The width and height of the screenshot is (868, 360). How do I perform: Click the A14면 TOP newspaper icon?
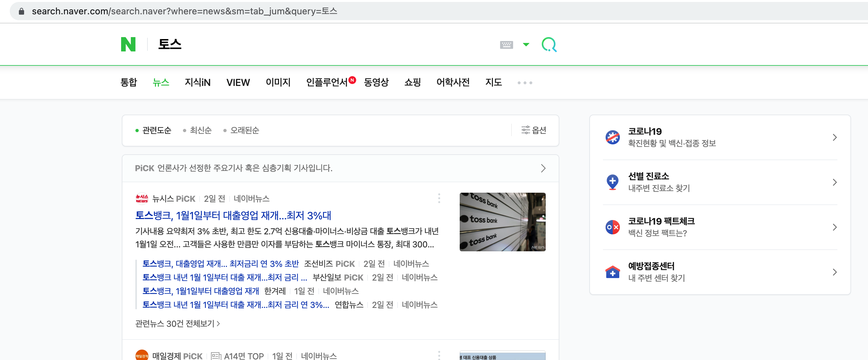pyautogui.click(x=216, y=356)
